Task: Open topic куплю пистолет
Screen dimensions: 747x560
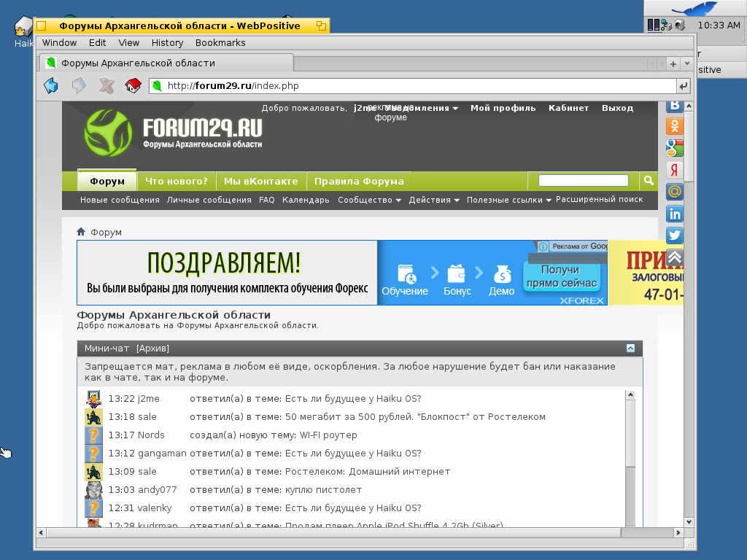Action: (323, 490)
